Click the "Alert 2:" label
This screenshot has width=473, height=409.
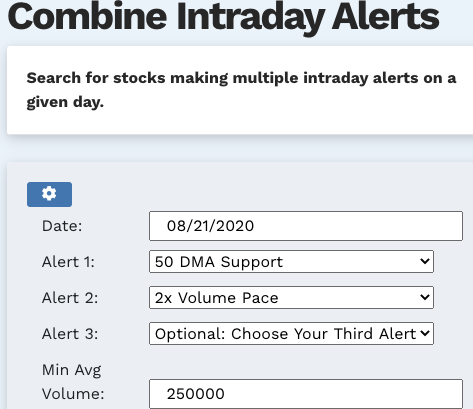click(70, 298)
